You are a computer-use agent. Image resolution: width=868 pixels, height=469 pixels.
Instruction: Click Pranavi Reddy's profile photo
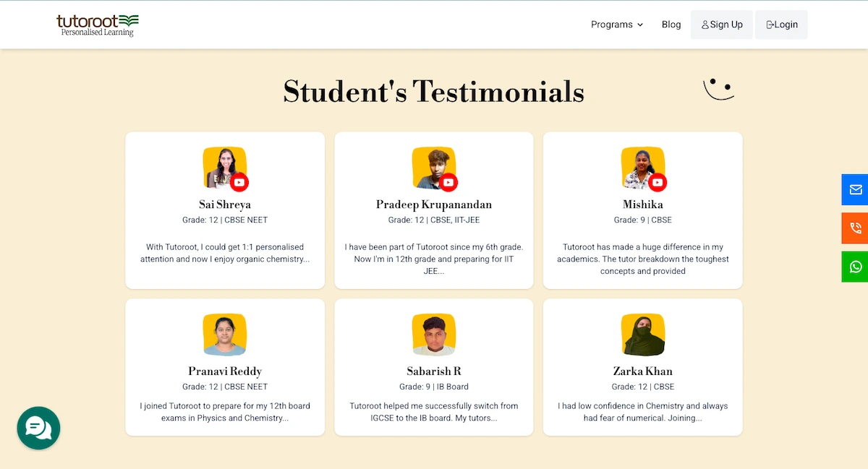pyautogui.click(x=225, y=335)
